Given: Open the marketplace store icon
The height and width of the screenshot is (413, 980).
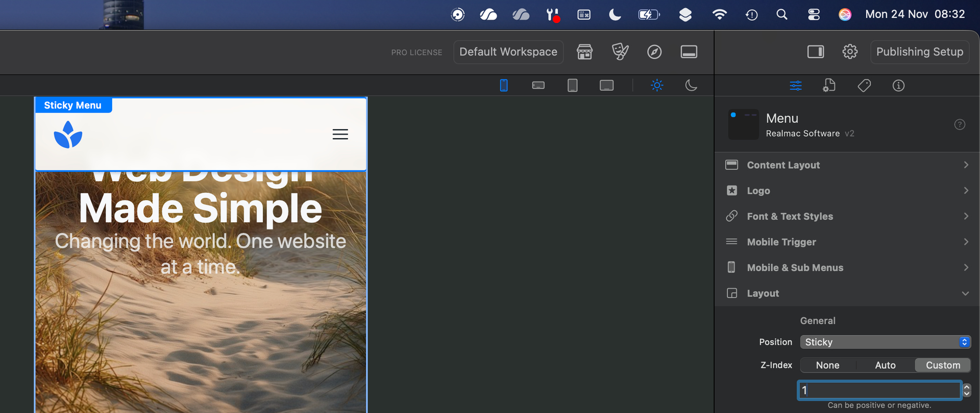Looking at the screenshot, I should (x=584, y=52).
